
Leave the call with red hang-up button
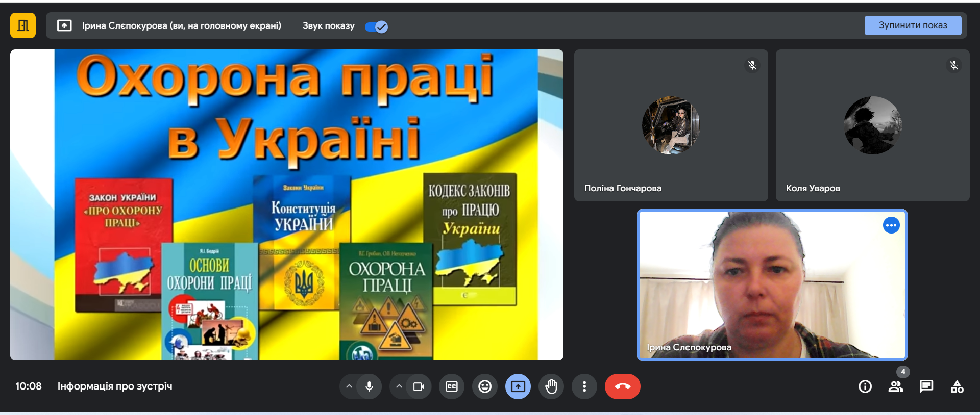tap(622, 386)
